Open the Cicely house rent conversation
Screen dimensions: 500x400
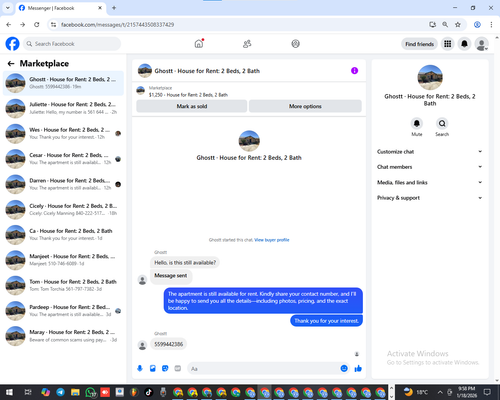tap(63, 209)
